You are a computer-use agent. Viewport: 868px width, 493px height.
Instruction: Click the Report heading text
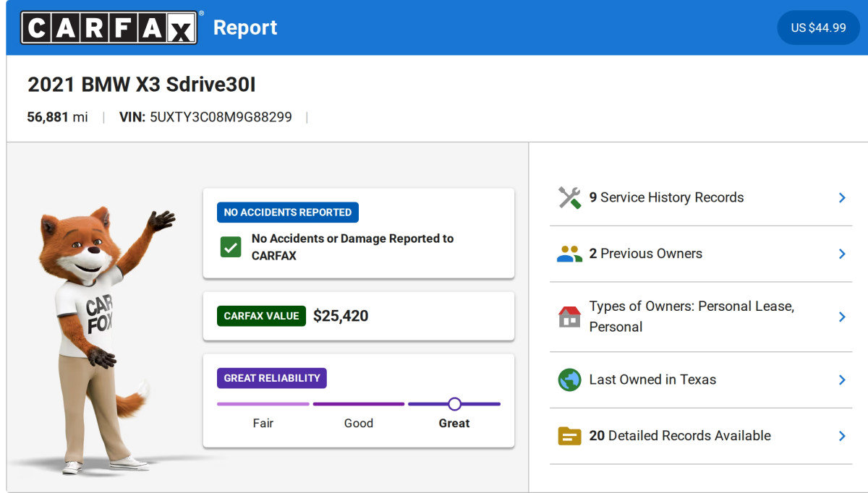pos(245,28)
